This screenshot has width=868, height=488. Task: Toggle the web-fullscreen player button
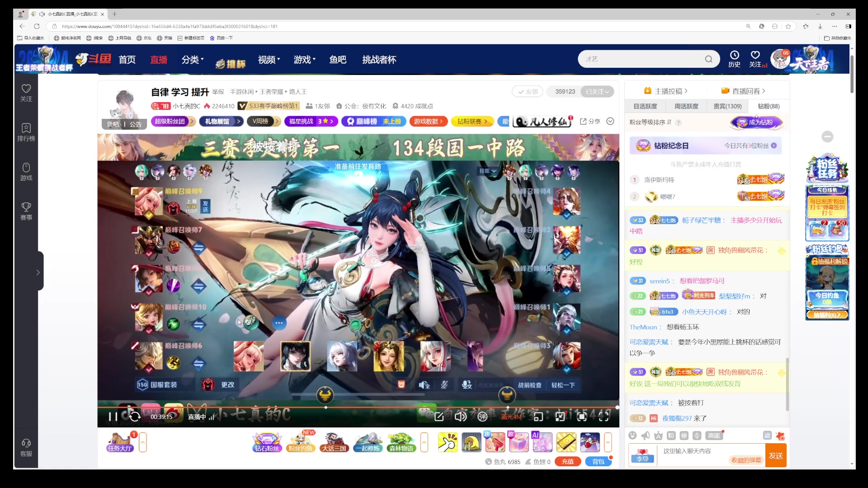click(582, 417)
